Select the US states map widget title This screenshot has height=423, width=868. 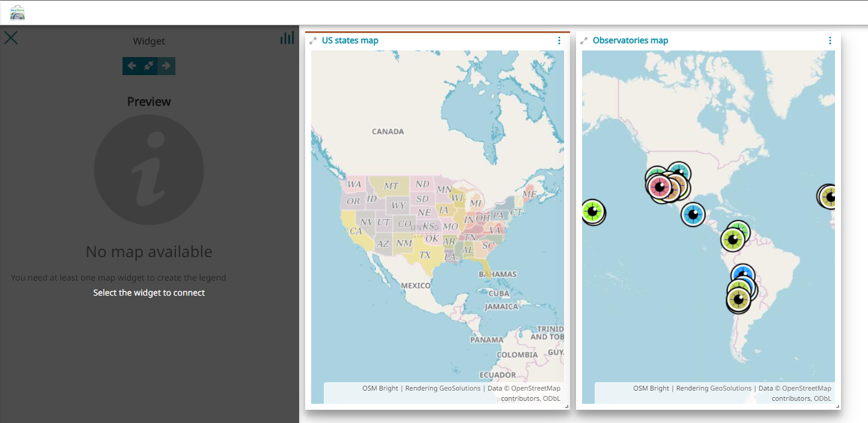(350, 41)
